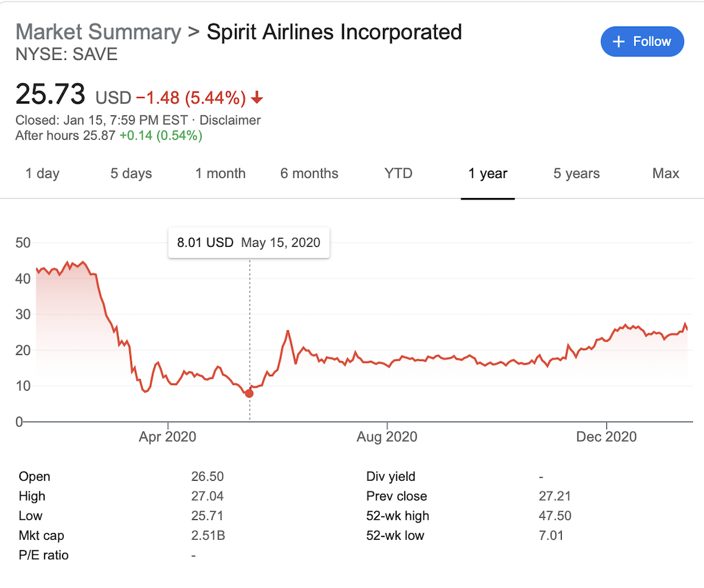Image resolution: width=704 pixels, height=588 pixels.
Task: Switch to the YTD tab
Action: (399, 173)
